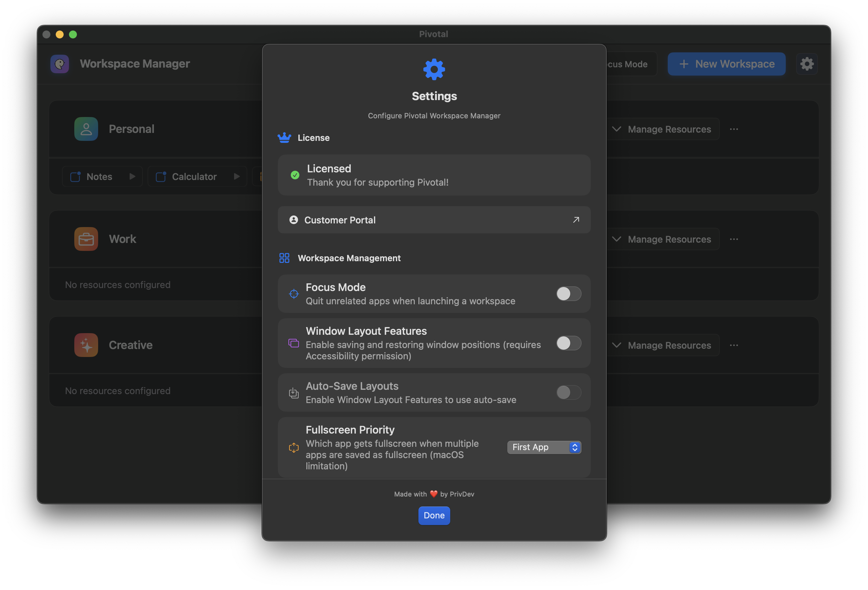Click the Focus Mode crosshair icon

294,294
